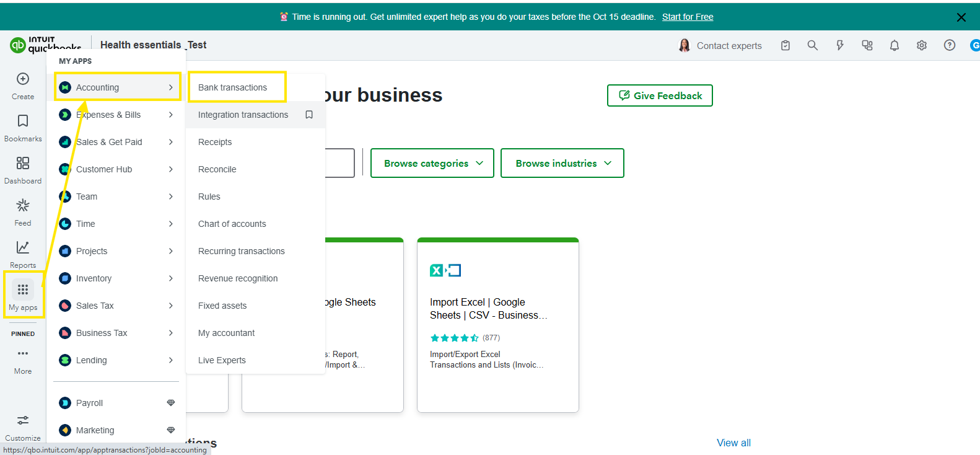Screen dimensions: 980x455
Task: Select Live Experts
Action: 255,360
